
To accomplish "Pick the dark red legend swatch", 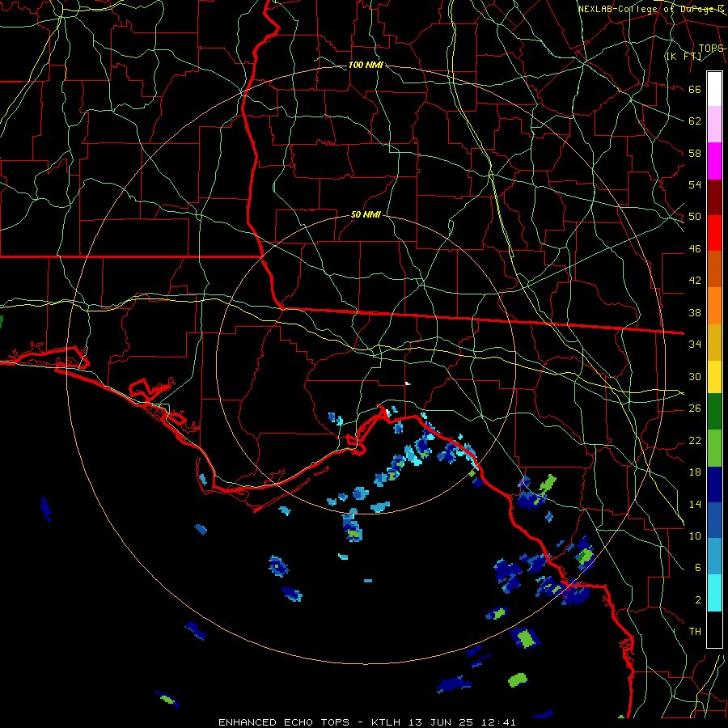I will (714, 197).
